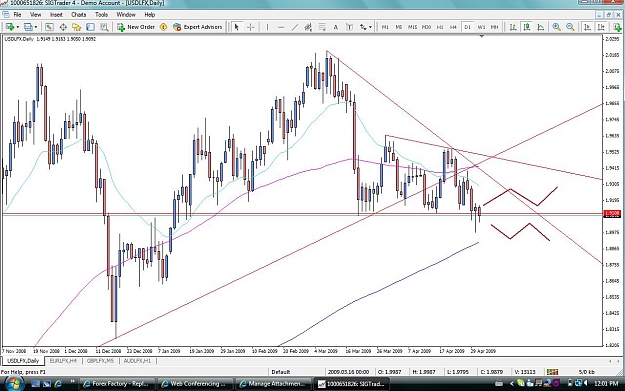Click the highlighted price label on scale

click(x=612, y=214)
